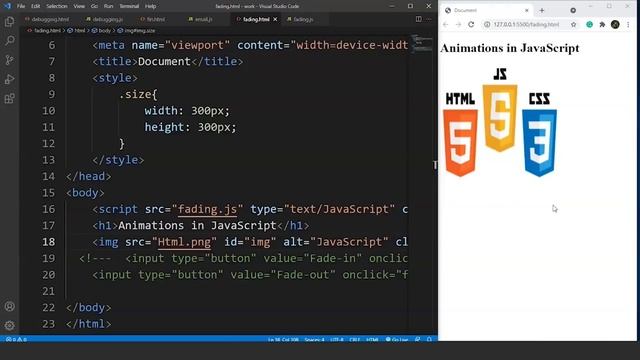Open the Selection menu
This screenshot has width=640, height=360.
pyautogui.click(x=57, y=6)
